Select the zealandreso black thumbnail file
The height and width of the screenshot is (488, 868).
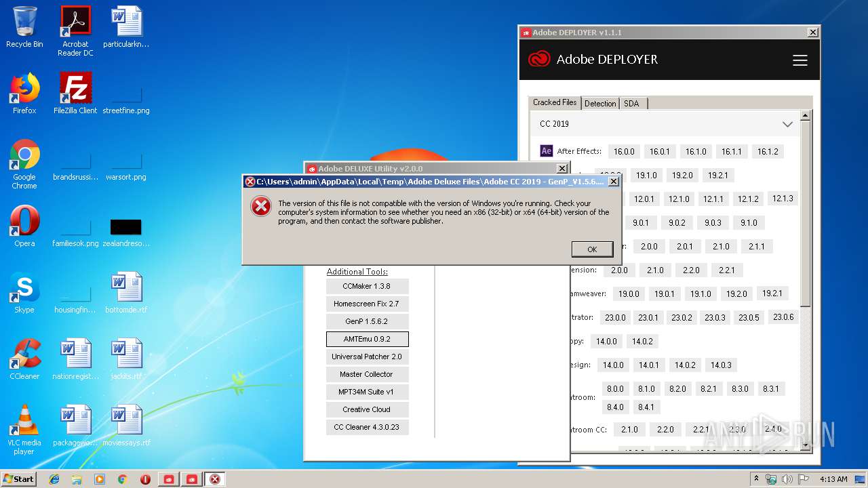126,233
